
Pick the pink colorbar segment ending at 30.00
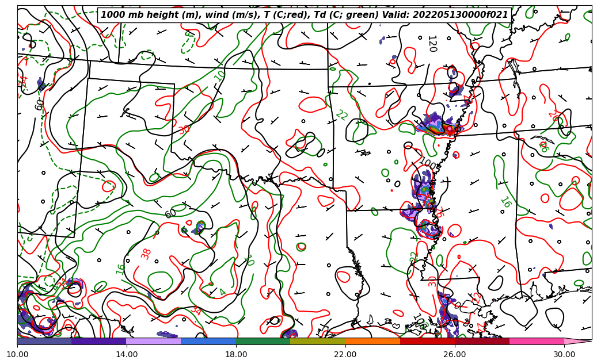click(537, 341)
